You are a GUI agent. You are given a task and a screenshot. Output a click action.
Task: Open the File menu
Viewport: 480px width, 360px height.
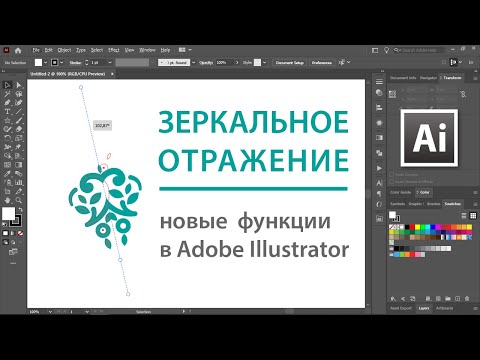tap(36, 50)
